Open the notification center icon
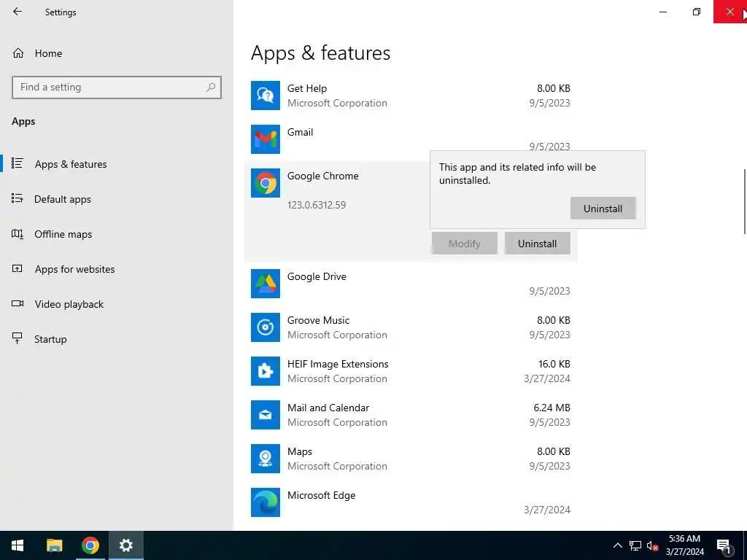Image resolution: width=747 pixels, height=560 pixels. click(724, 546)
